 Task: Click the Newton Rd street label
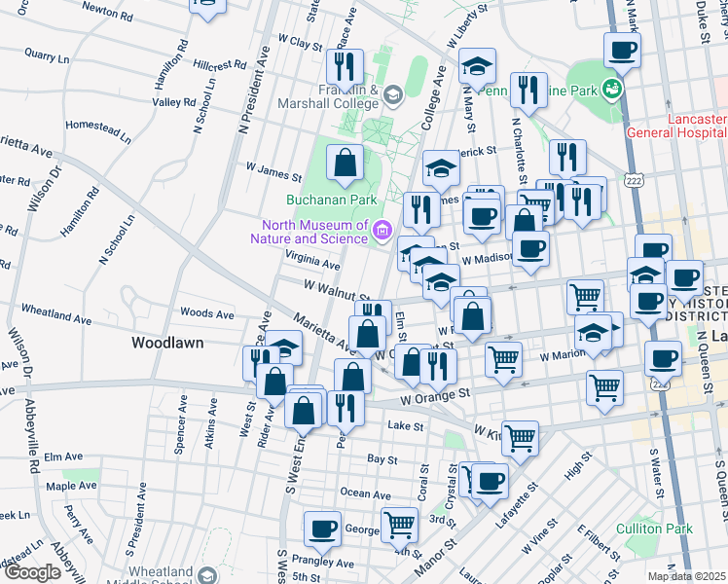[107, 11]
